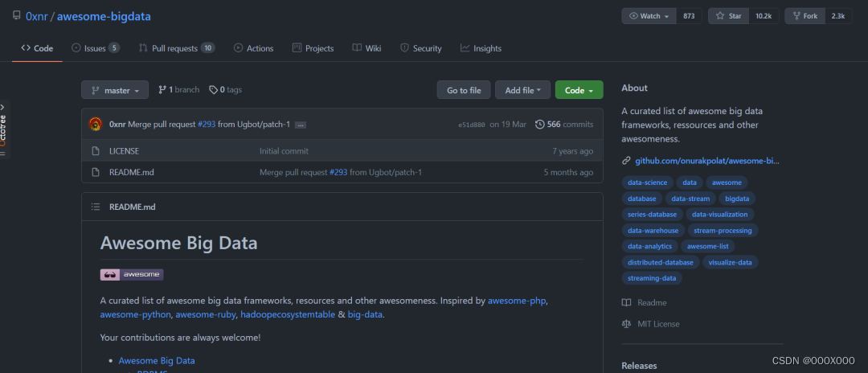868x373 pixels.
Task: Open the 0xnr owner profile link
Action: (36, 16)
